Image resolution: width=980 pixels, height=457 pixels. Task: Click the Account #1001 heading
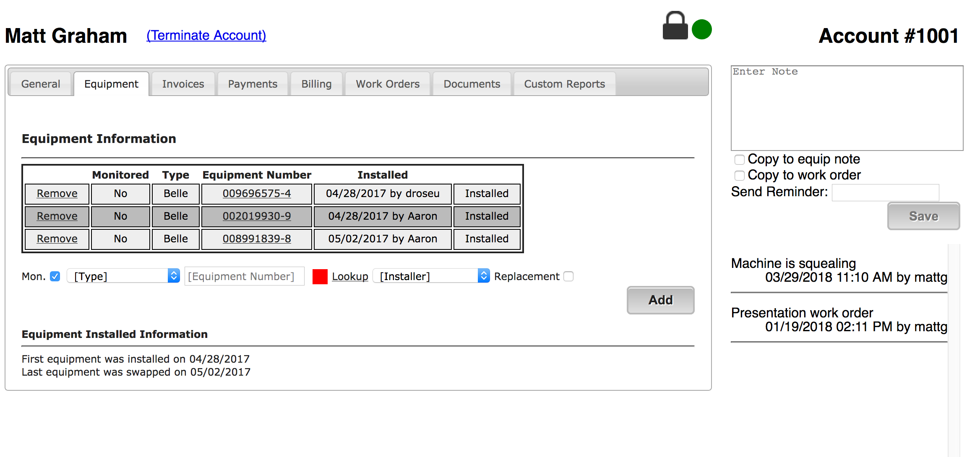[x=889, y=36]
